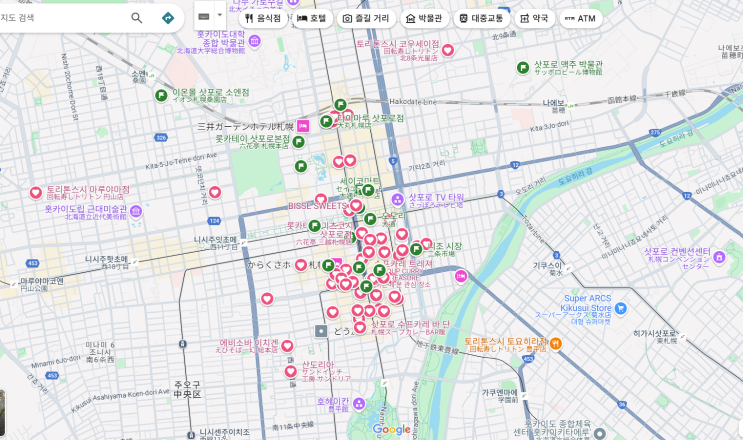Select the gray square marker beside どう label

[x=321, y=331]
